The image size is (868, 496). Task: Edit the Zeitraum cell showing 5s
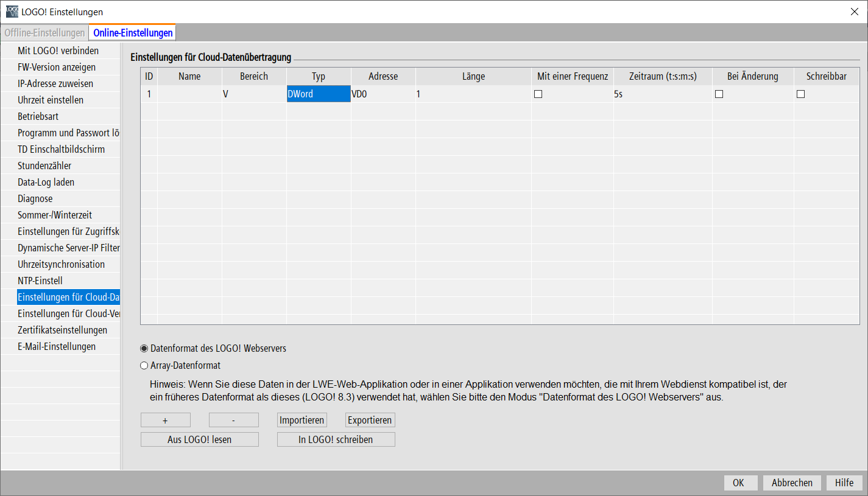[x=663, y=94]
